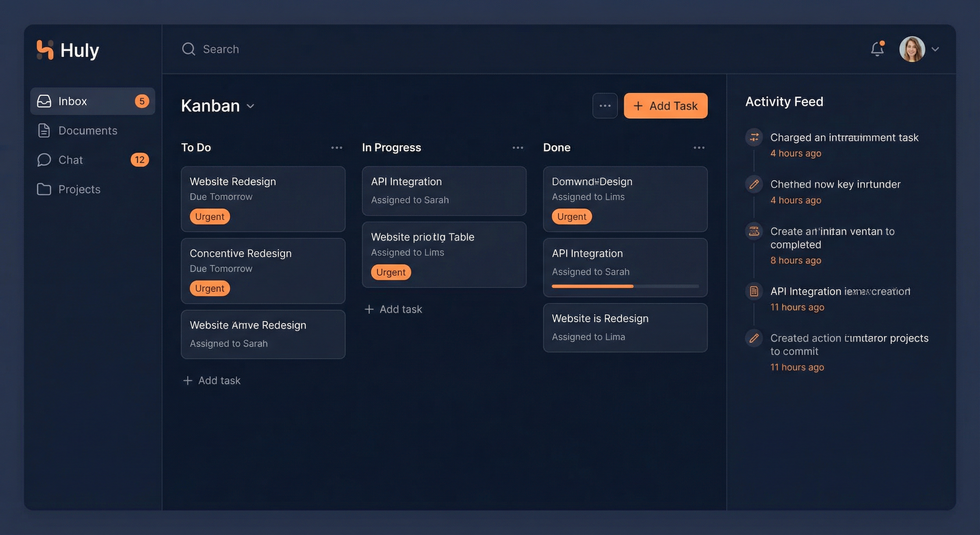
Task: Click the pencil icon beside 'Chethed now key inrtunder'
Action: (754, 184)
